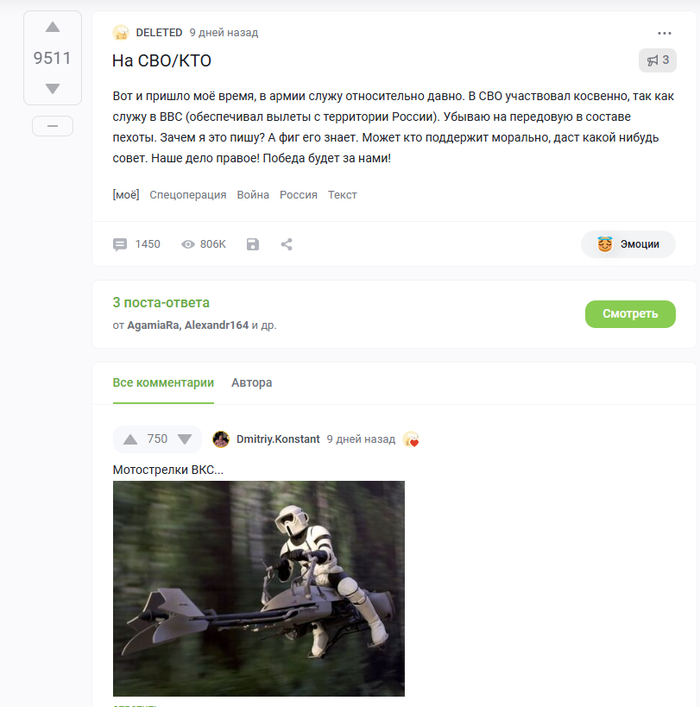Open the Dmitriy.Konstant profile link
Viewport: 700px width, 707px height.
click(x=278, y=439)
